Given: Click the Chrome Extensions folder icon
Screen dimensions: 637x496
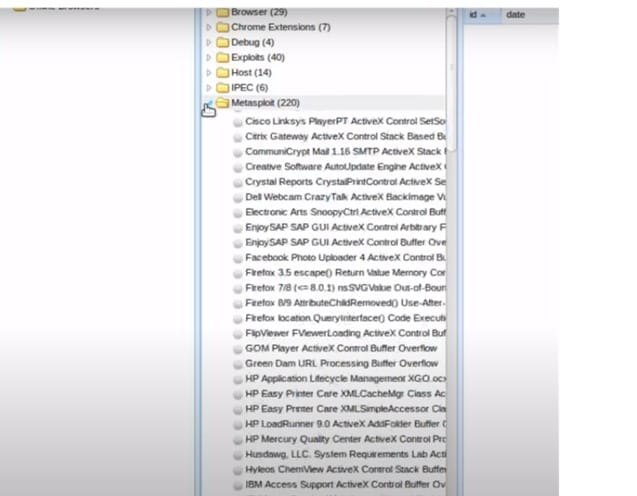Looking at the screenshot, I should pyautogui.click(x=222, y=27).
